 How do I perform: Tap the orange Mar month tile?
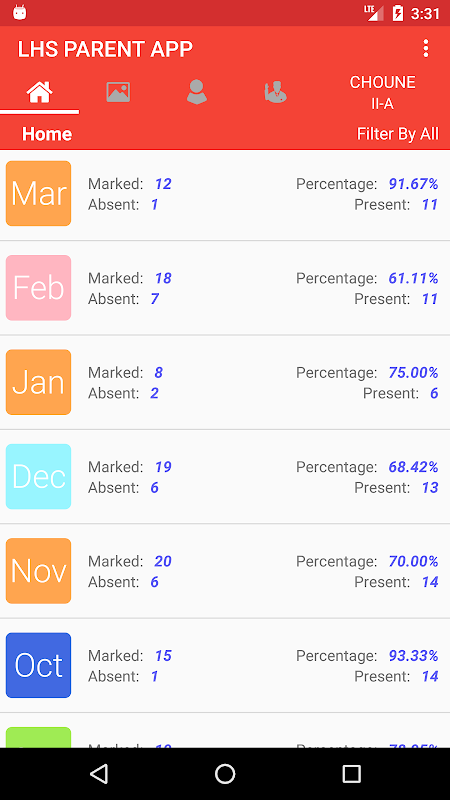(38, 193)
